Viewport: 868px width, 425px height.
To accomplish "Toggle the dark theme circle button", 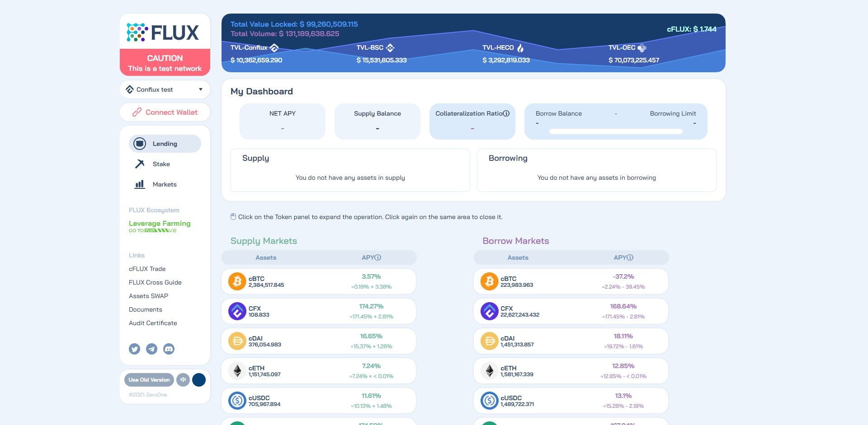I will point(199,380).
